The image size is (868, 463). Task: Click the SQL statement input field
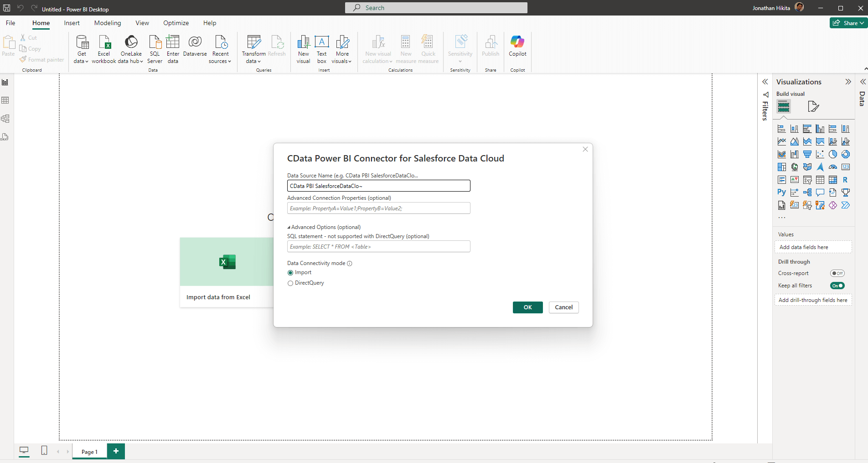tap(379, 246)
